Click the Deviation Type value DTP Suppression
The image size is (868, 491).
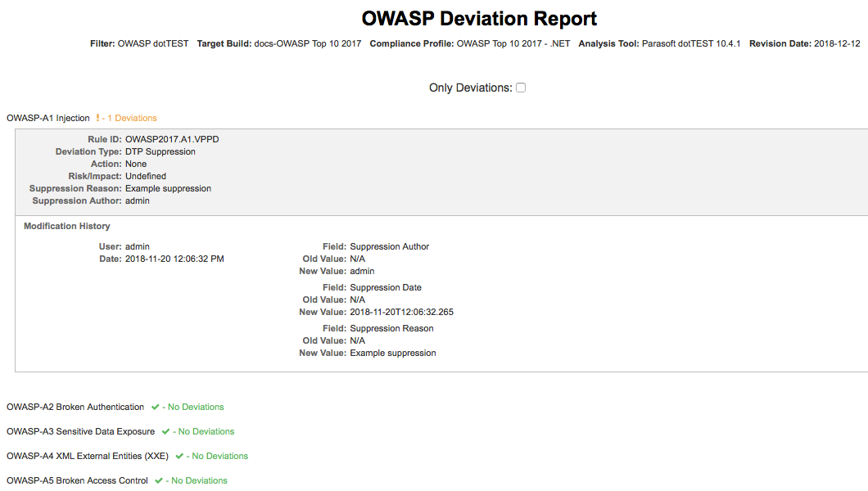tap(160, 151)
